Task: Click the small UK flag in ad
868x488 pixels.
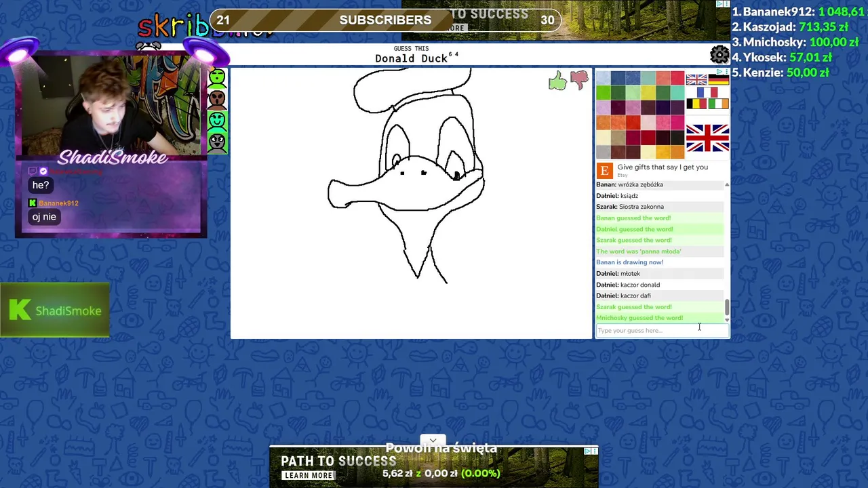Action: tap(696, 80)
